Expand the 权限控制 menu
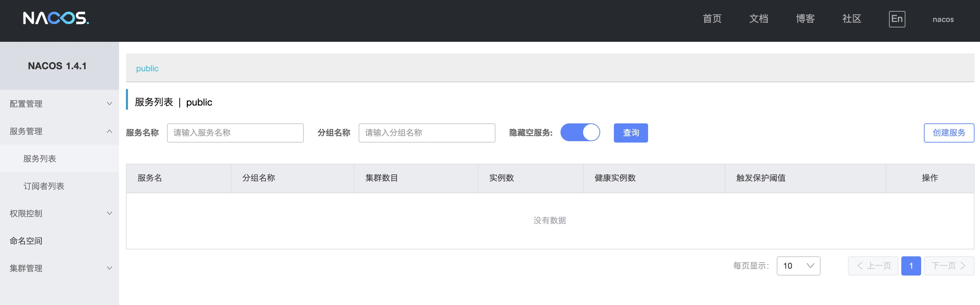This screenshot has width=980, height=305. (x=59, y=213)
